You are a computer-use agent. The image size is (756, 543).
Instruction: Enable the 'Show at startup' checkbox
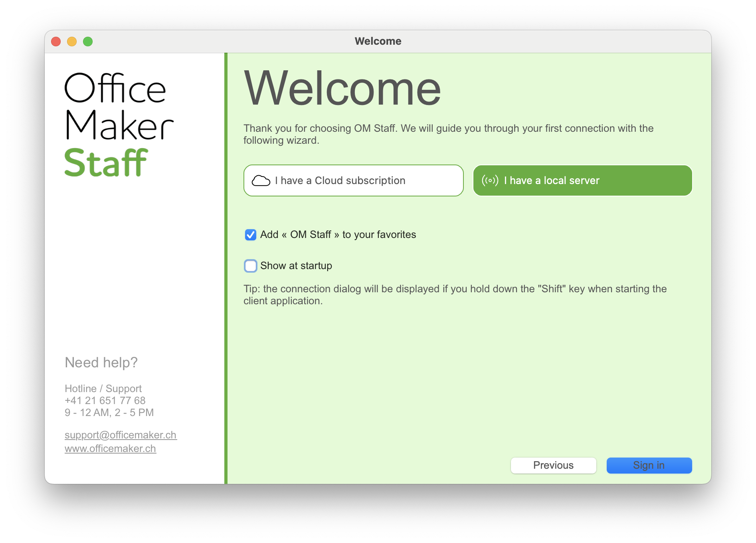[251, 266]
